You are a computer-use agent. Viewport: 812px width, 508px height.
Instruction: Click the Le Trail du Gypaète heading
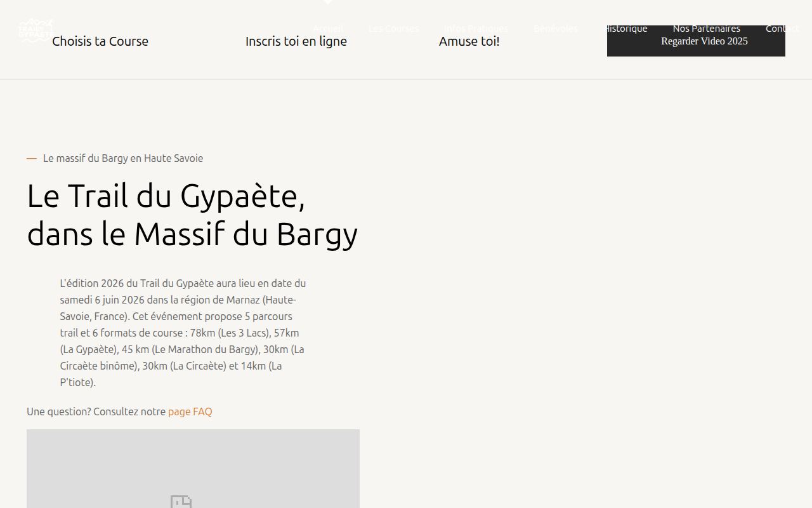[x=192, y=215]
